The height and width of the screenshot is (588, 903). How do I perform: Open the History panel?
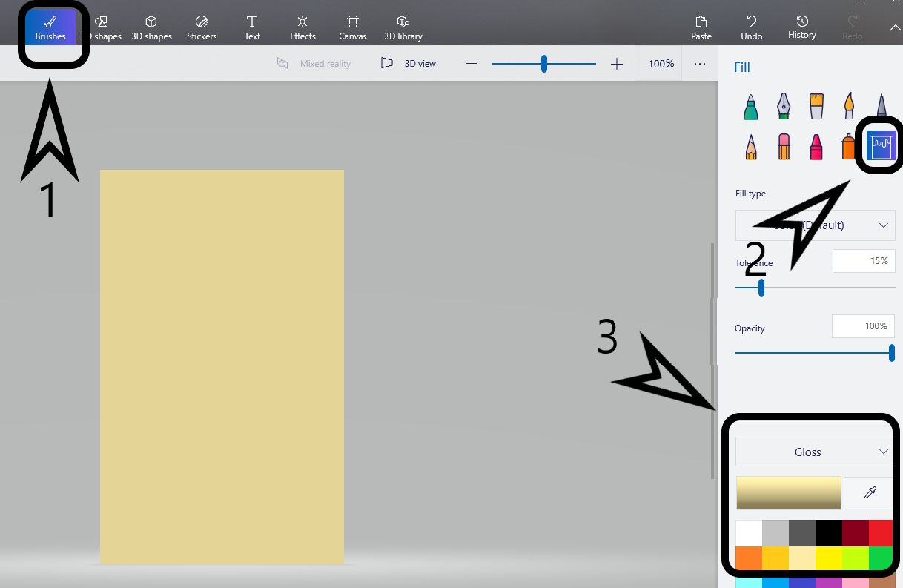(801, 27)
